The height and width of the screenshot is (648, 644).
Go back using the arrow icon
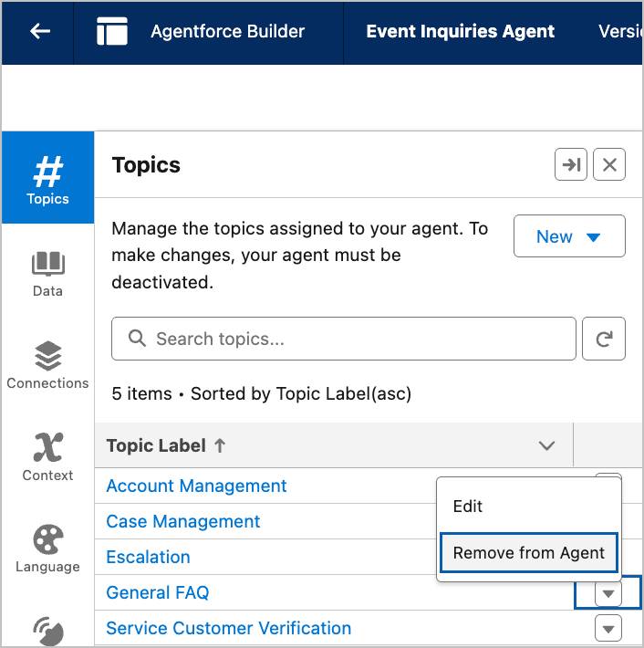tap(40, 31)
